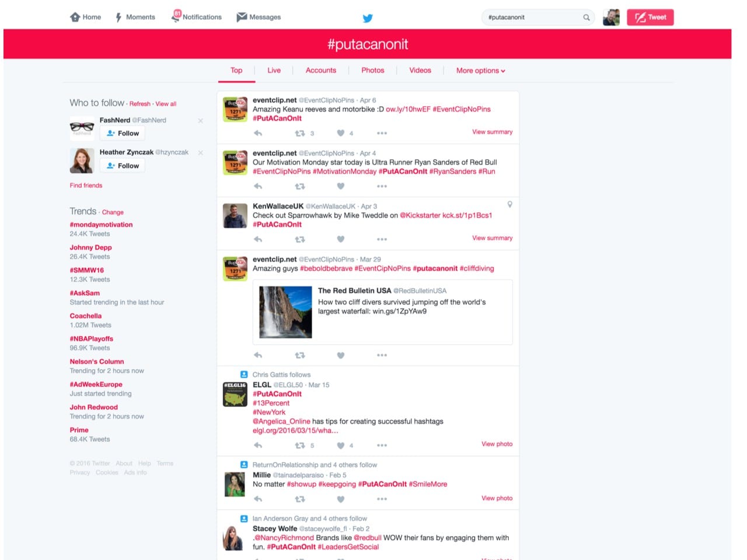Reply to eventclip.net's Keanu Reeves tweet
This screenshot has width=747, height=560.
(x=257, y=133)
